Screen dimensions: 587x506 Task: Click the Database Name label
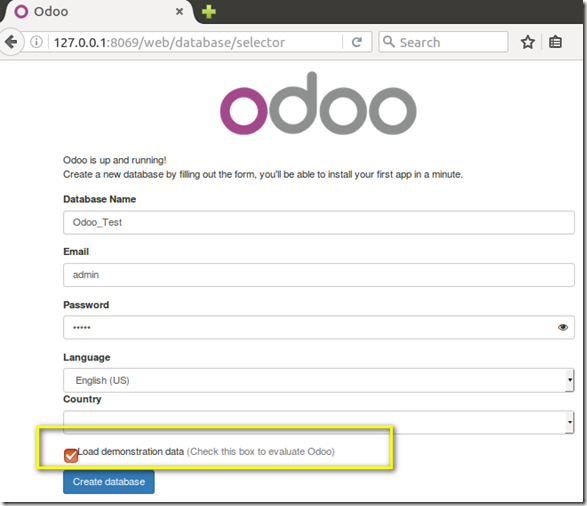pyautogui.click(x=100, y=199)
